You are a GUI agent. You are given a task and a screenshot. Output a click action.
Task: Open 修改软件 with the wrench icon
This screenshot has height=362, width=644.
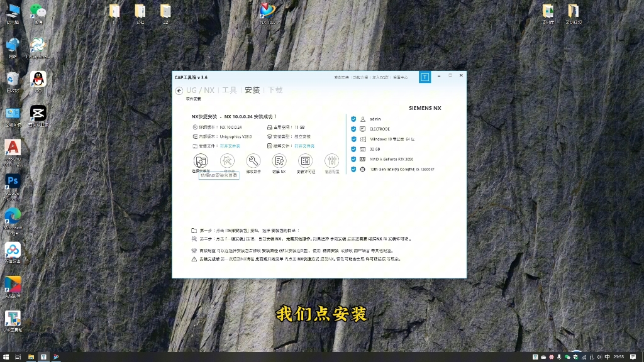pyautogui.click(x=252, y=162)
